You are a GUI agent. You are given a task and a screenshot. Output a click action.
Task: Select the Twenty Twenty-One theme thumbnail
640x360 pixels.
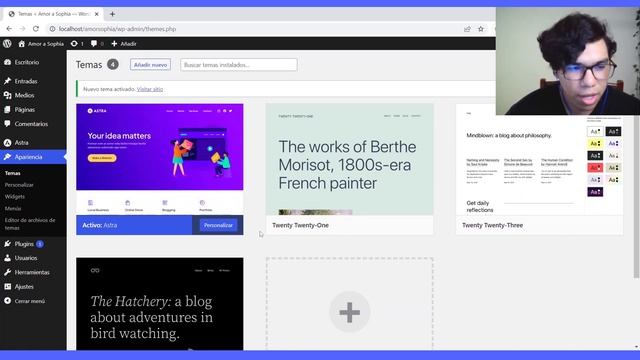click(x=349, y=159)
